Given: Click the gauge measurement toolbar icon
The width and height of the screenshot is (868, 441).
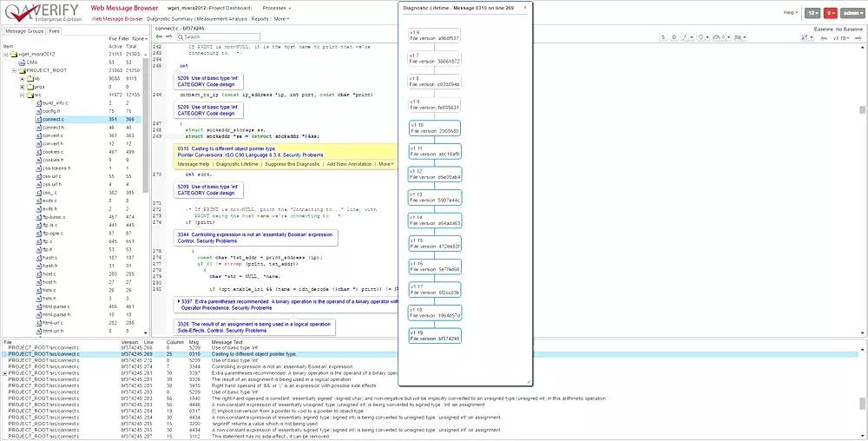Looking at the screenshot, I should pyautogui.click(x=719, y=37).
